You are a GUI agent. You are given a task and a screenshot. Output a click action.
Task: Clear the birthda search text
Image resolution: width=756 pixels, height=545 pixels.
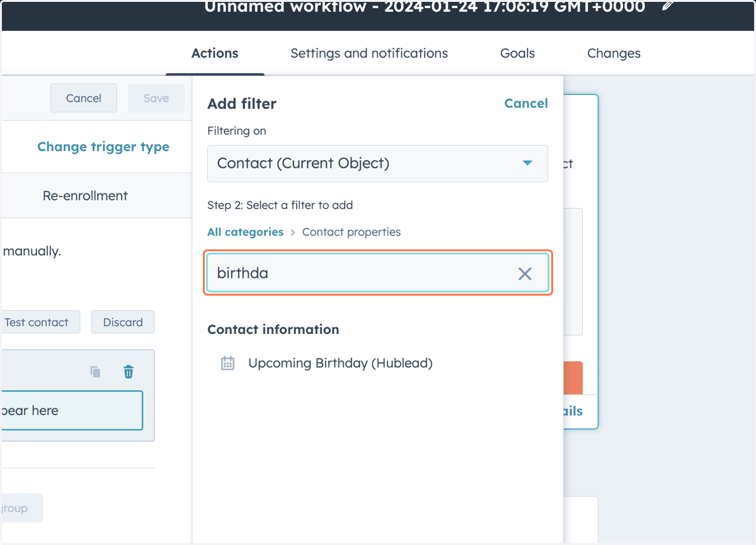(x=525, y=273)
